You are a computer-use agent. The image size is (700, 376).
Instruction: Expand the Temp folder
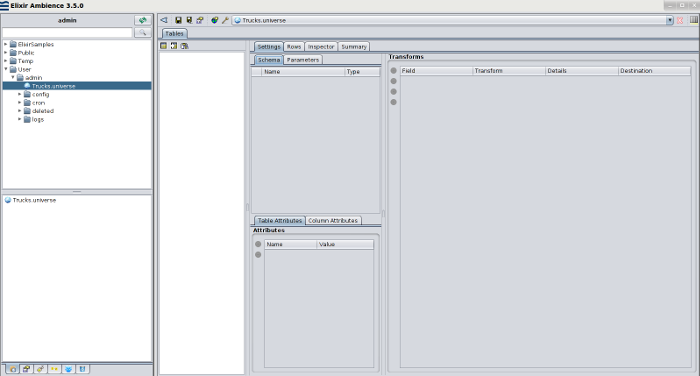click(6, 61)
